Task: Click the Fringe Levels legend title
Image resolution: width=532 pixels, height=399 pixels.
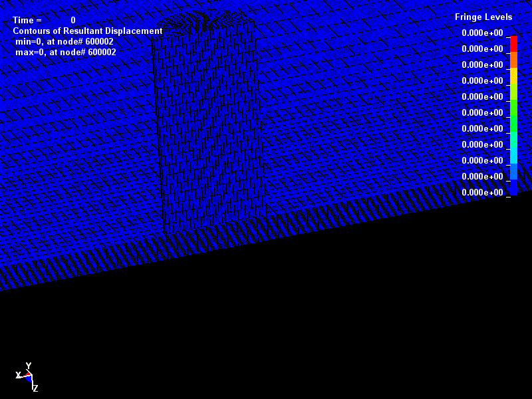Action: (483, 17)
